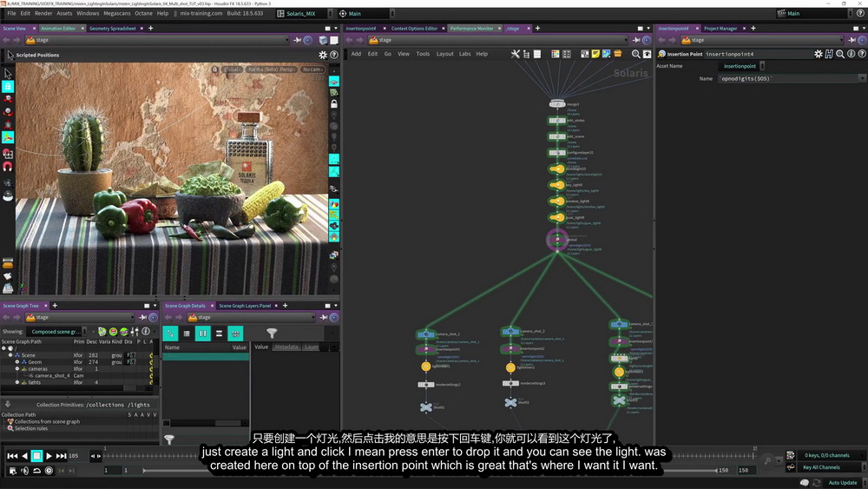Toggle the cyan lock tool in viewport toolbar

point(8,86)
